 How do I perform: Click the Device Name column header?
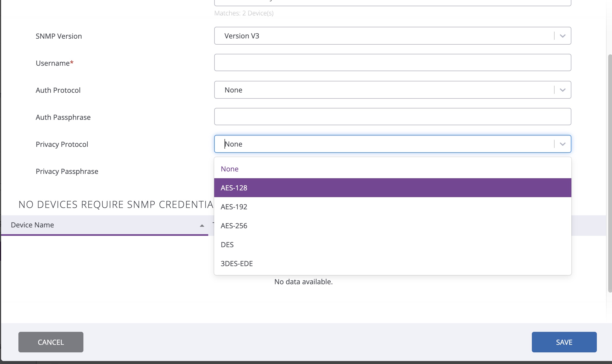(x=32, y=225)
